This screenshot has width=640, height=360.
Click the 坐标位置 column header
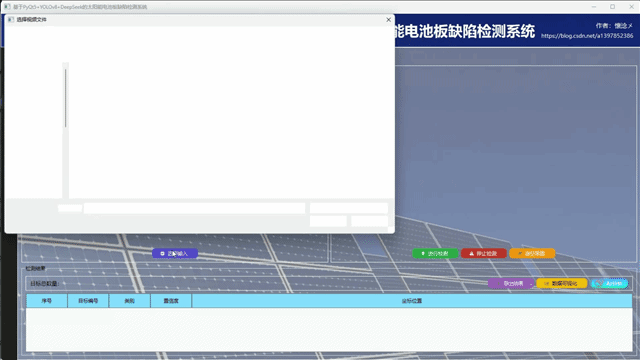coord(412,301)
